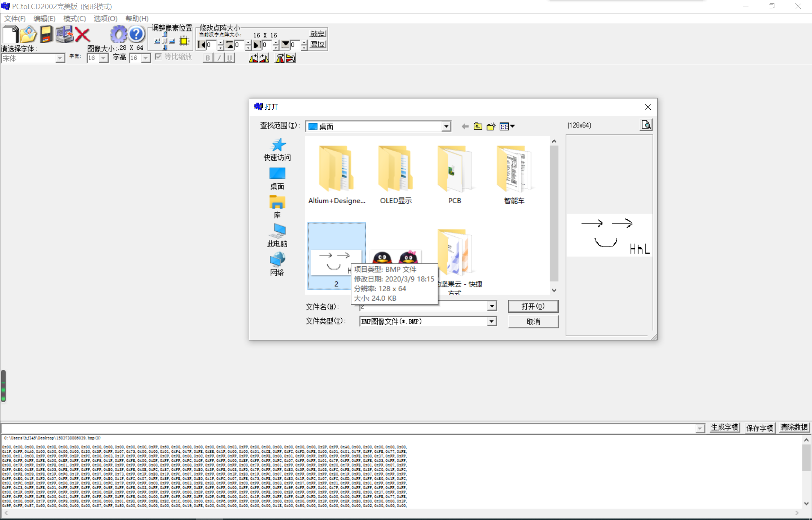Viewport: 812px width, 520px height.
Task: Click the 打开(O) button
Action: pyautogui.click(x=533, y=306)
